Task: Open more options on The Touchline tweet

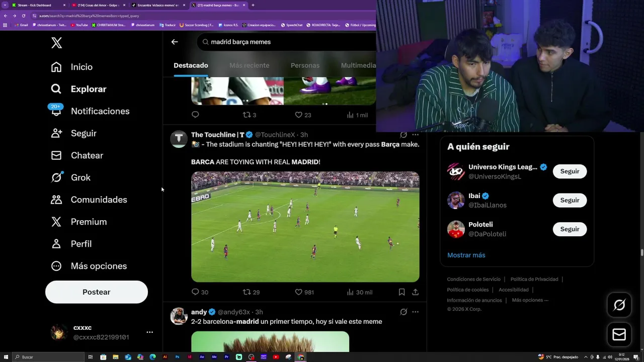Action: click(415, 135)
